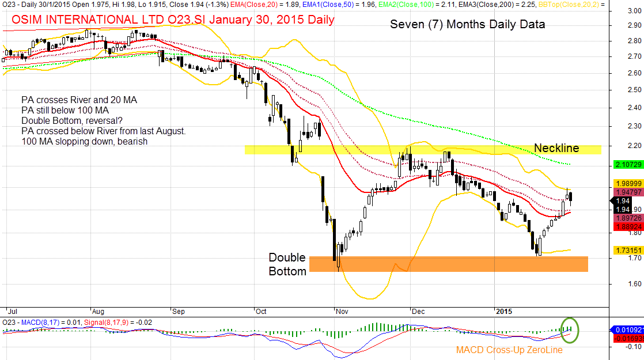Click the -0.10 MACD axis label
The width and height of the screenshot is (644, 360).
click(x=633, y=347)
